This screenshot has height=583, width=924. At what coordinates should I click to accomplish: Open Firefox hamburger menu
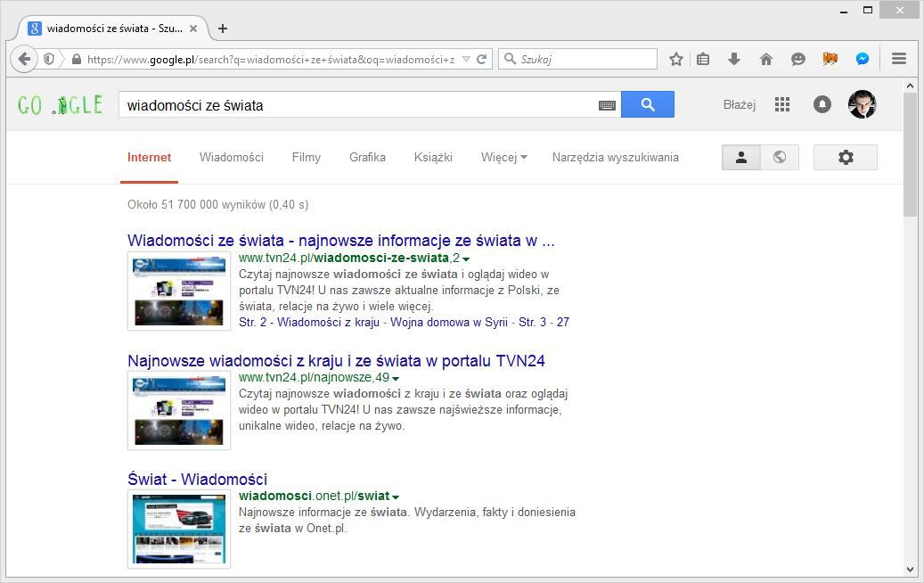click(x=899, y=59)
